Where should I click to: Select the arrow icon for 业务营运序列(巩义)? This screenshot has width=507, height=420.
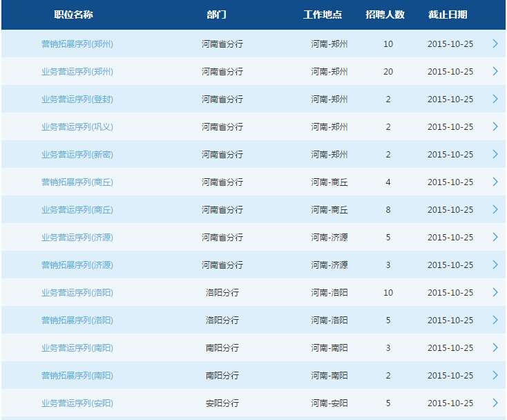(495, 126)
